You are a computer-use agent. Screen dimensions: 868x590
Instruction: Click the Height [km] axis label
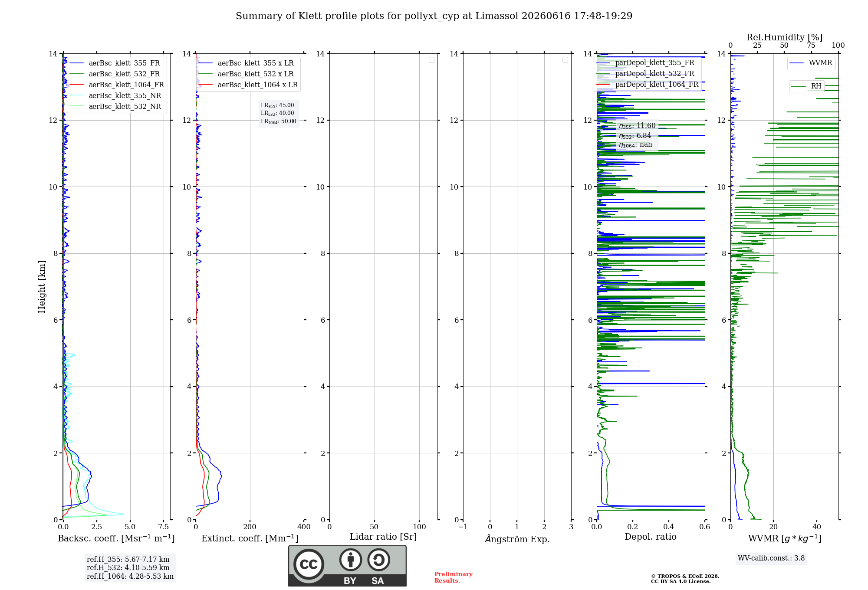[42, 287]
